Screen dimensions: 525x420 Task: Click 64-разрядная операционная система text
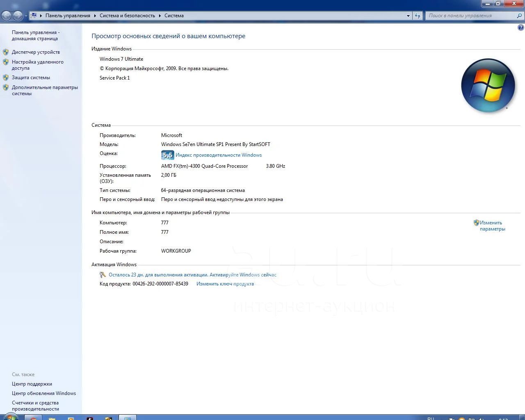click(x=203, y=190)
